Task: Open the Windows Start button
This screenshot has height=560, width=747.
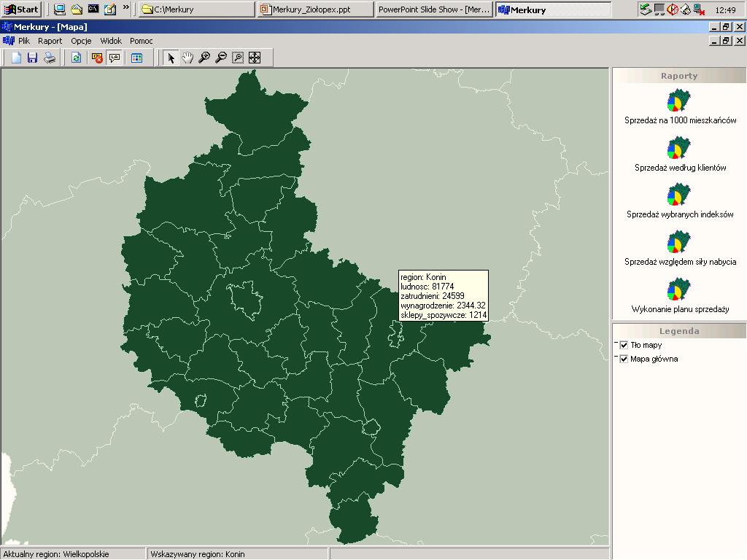Action: click(x=21, y=9)
